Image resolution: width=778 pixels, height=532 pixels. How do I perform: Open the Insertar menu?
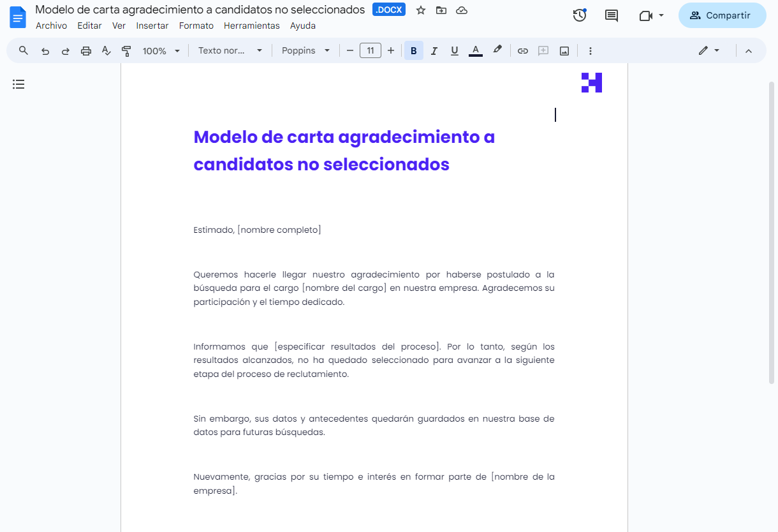[x=152, y=26]
